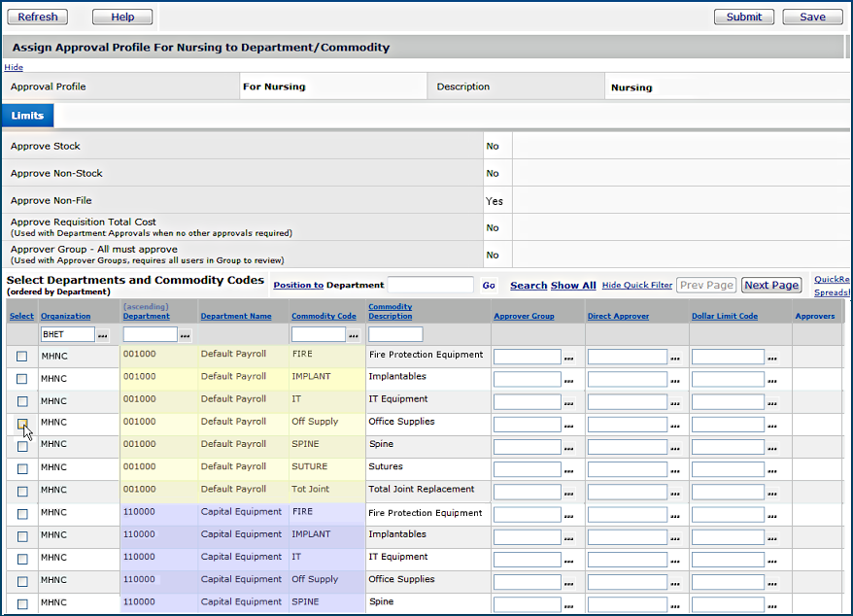Sort by Department column header
Viewport: 853px width, 616px height.
click(146, 316)
